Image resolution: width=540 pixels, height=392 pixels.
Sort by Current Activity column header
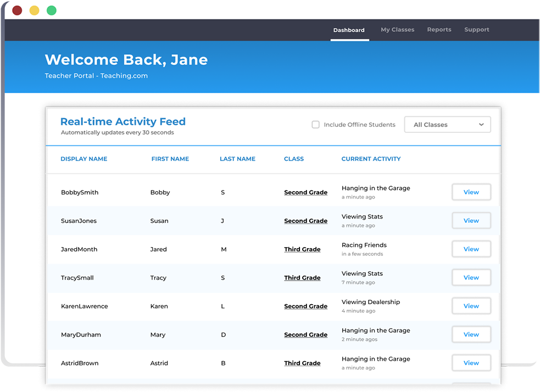pyautogui.click(x=371, y=159)
